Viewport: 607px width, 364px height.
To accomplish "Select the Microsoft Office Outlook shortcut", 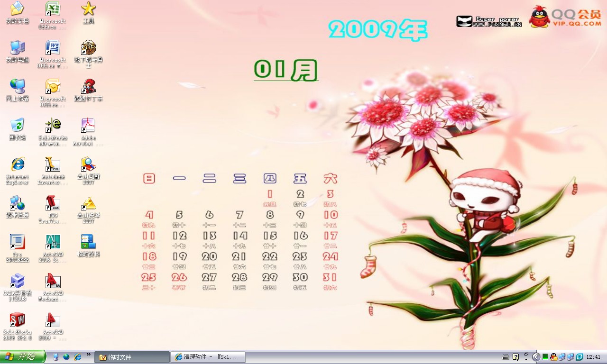I will point(53,93).
